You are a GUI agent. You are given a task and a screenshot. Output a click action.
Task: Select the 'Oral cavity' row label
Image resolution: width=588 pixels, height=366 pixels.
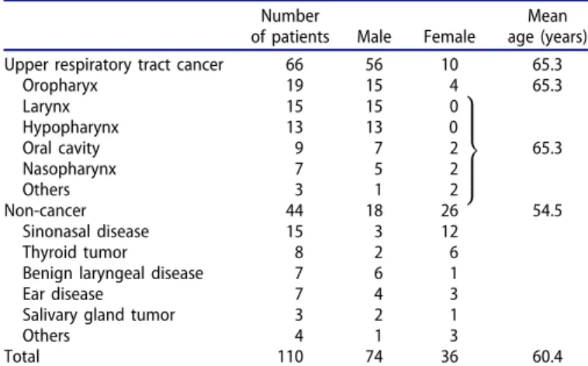coord(61,149)
